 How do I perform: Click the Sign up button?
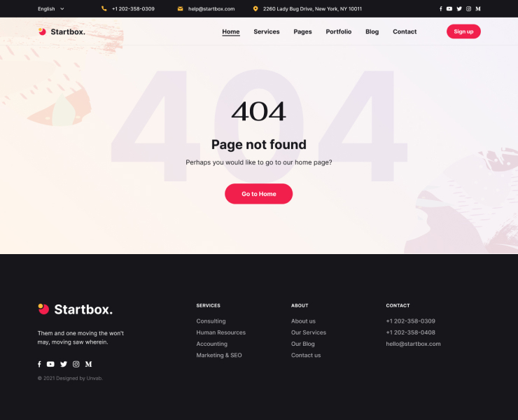tap(463, 31)
